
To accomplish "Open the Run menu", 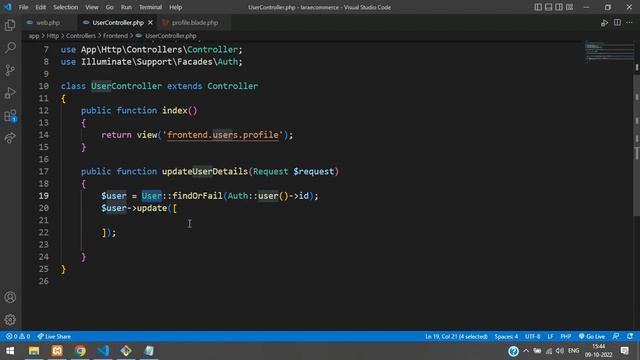I will (x=126, y=7).
